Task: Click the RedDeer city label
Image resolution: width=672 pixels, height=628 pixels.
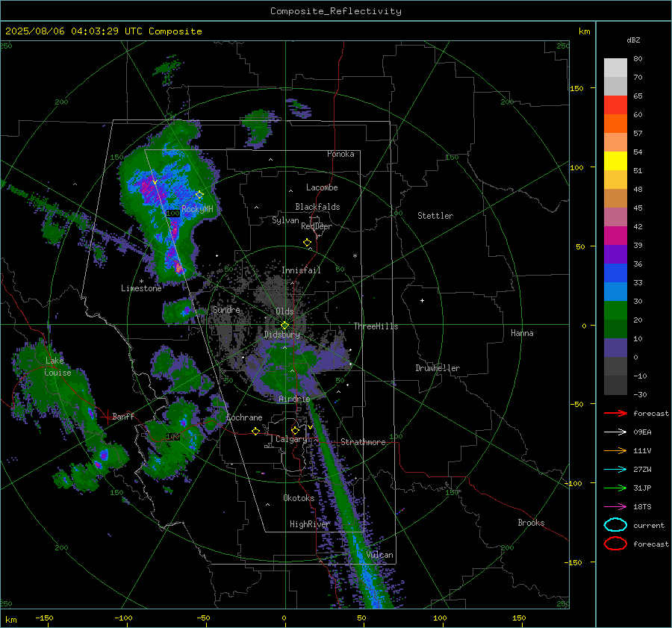Action: click(x=317, y=226)
